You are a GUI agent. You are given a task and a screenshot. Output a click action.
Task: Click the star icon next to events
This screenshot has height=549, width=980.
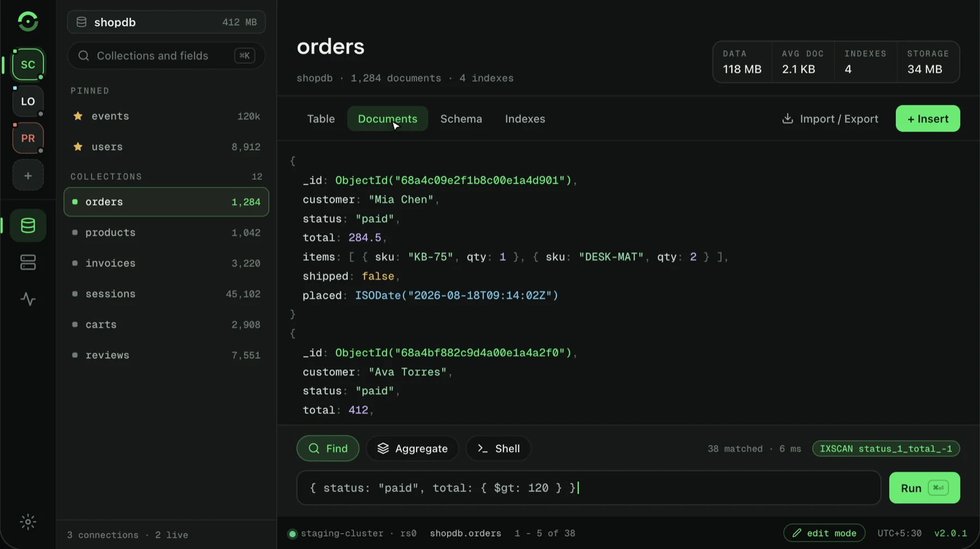click(x=78, y=116)
